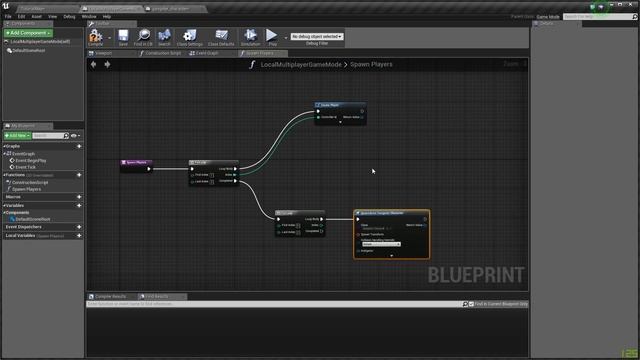
Task: Click the Find in CB toolbar icon
Action: [x=143, y=37]
